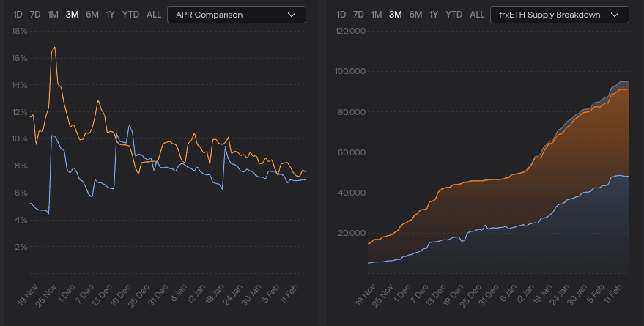This screenshot has height=326, width=644.
Task: Pick YTD on frxETH Supply Breakdown chart
Action: click(x=454, y=15)
